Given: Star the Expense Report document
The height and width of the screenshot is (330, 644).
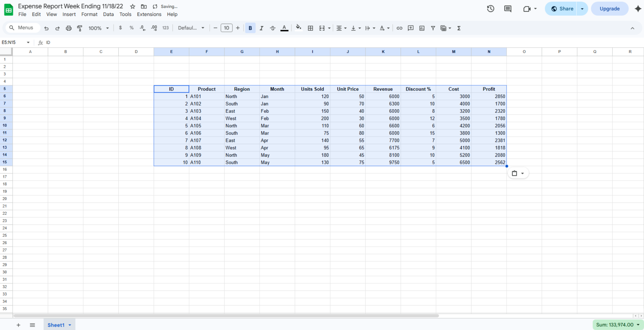Looking at the screenshot, I should [x=133, y=7].
